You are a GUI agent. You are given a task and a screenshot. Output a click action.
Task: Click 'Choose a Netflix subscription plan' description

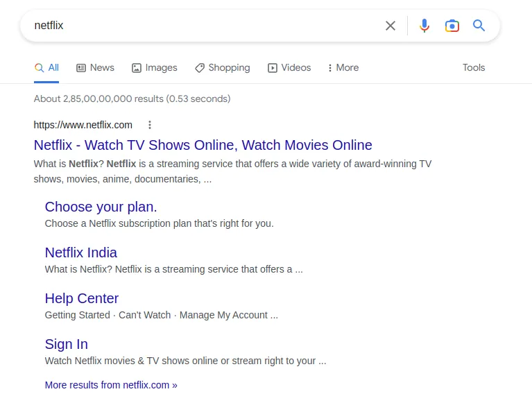(x=159, y=223)
